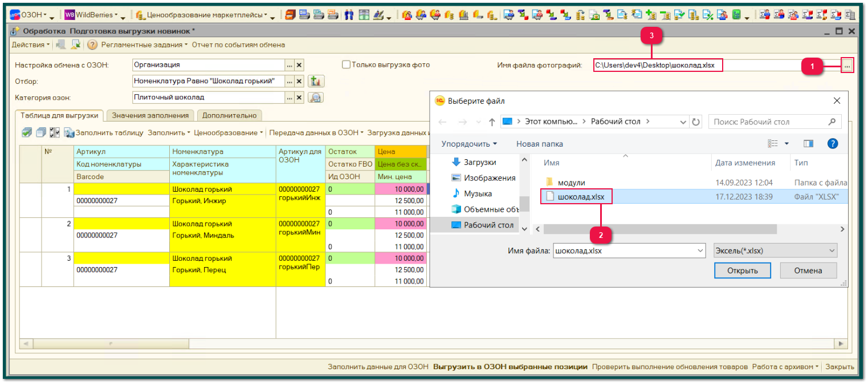Click the save-and-close icon under window title
The width and height of the screenshot is (868, 384).
(61, 45)
